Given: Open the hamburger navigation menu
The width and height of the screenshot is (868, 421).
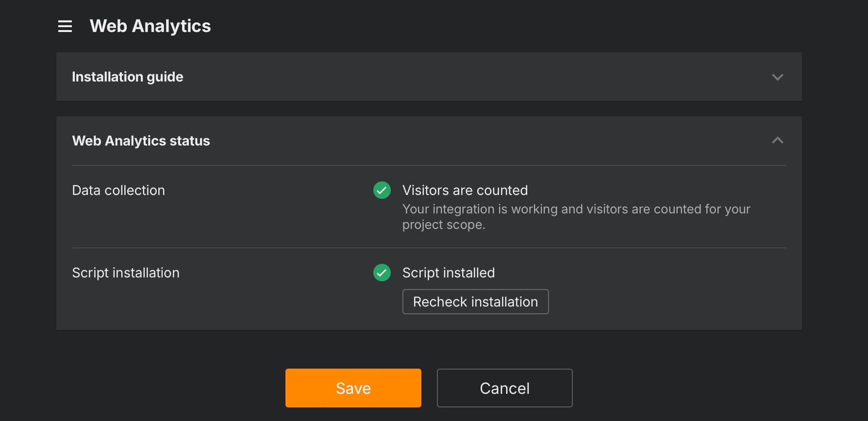Looking at the screenshot, I should 65,26.
